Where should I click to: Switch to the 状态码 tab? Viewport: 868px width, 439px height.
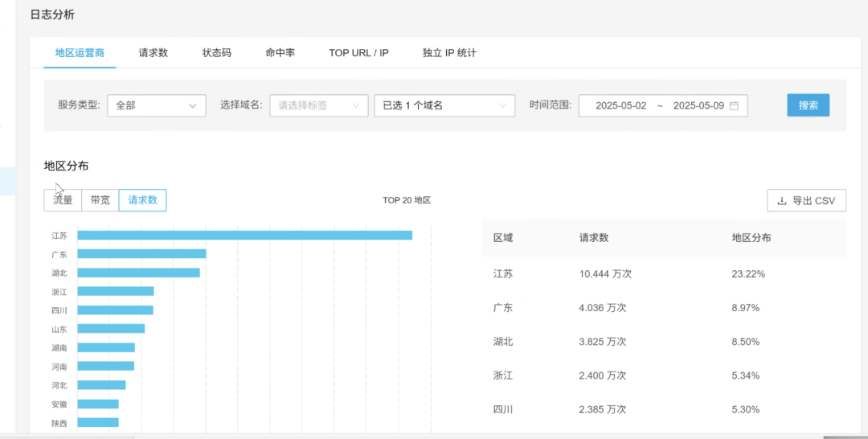217,53
